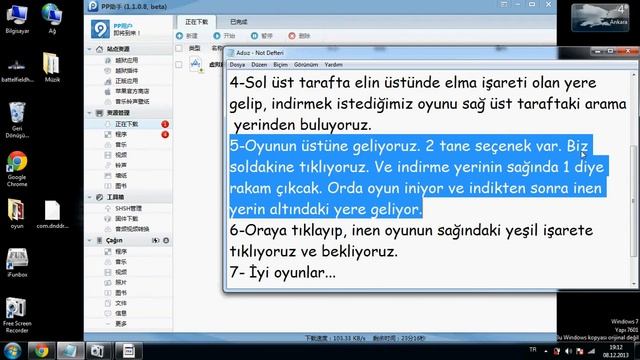The height and width of the screenshot is (360, 640).
Task: Open the Görünüm menu in Not Defteri
Action: tap(306, 65)
